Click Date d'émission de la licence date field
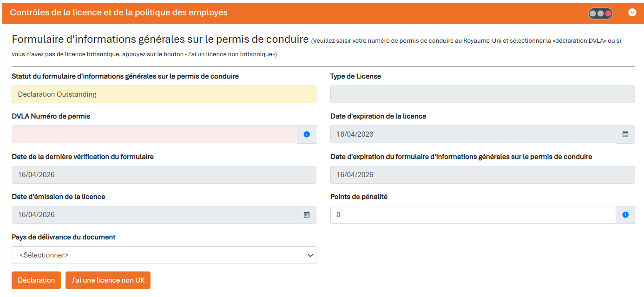Image resolution: width=644 pixels, height=297 pixels. coord(154,215)
